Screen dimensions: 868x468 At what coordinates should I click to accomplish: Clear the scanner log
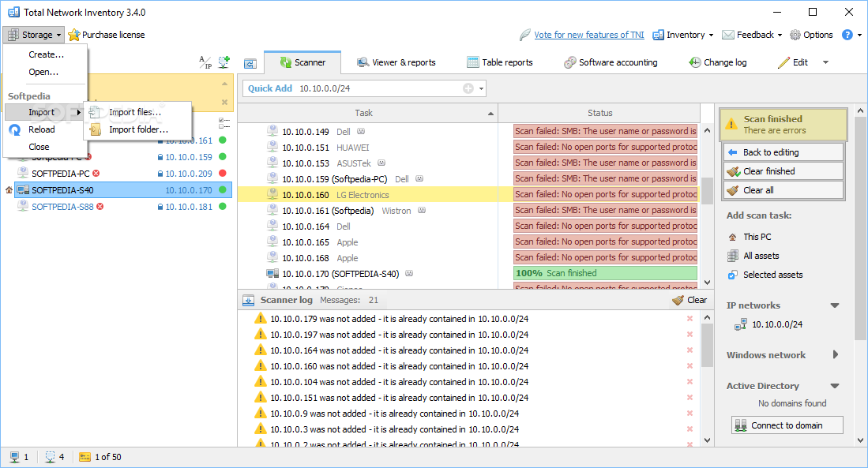point(690,300)
